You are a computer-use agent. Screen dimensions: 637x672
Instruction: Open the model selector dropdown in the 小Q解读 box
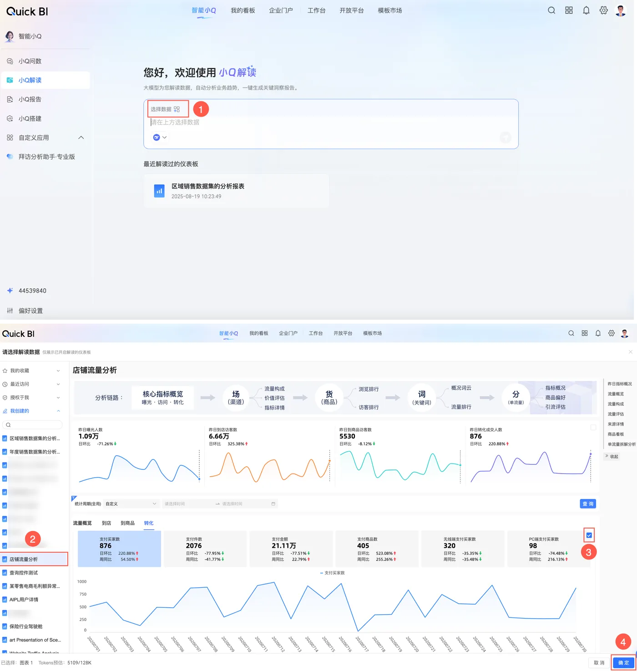(x=160, y=137)
